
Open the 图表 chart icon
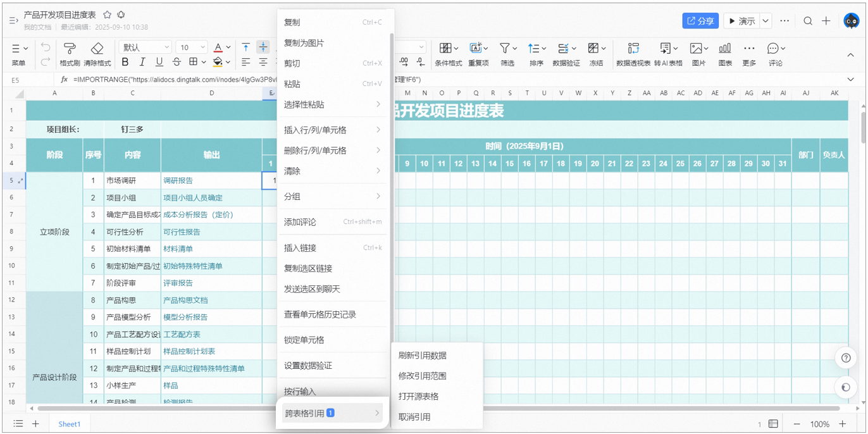point(725,48)
